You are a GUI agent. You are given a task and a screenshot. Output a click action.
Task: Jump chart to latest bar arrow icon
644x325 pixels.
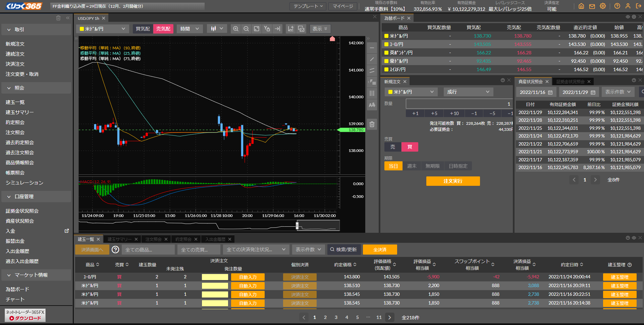[x=277, y=29]
